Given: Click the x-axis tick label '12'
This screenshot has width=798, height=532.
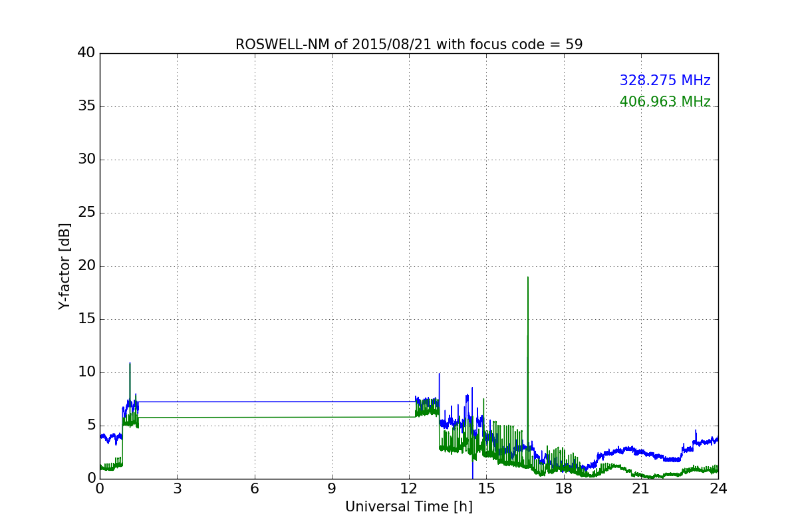Looking at the screenshot, I should click(409, 488).
